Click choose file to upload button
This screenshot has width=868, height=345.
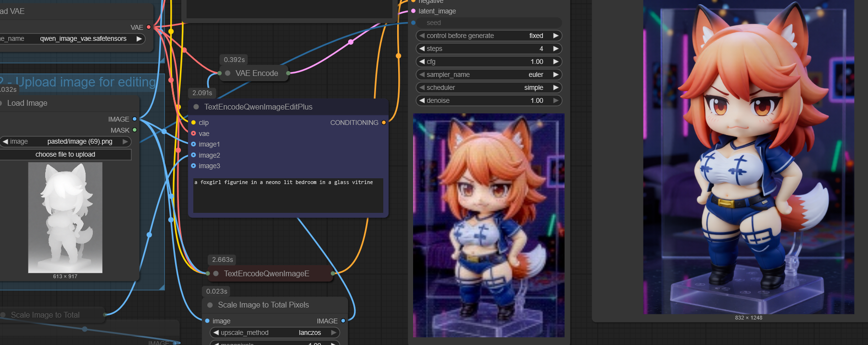click(x=65, y=154)
